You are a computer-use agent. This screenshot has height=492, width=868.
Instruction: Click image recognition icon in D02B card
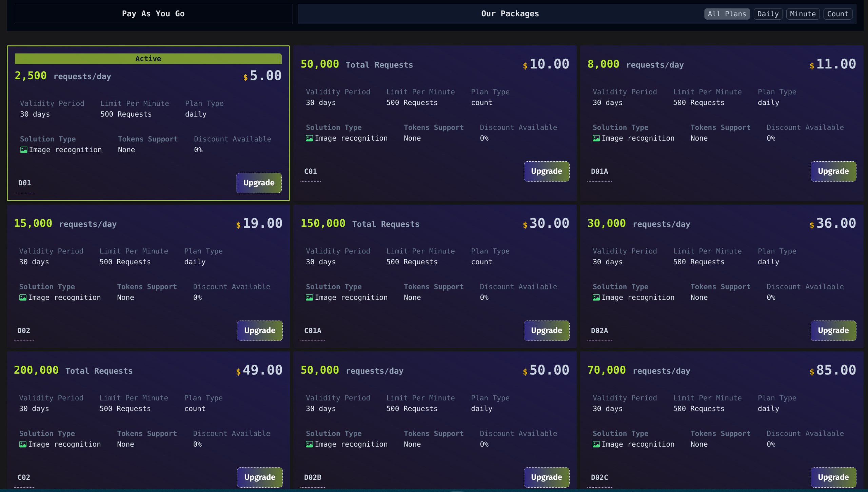tap(310, 444)
